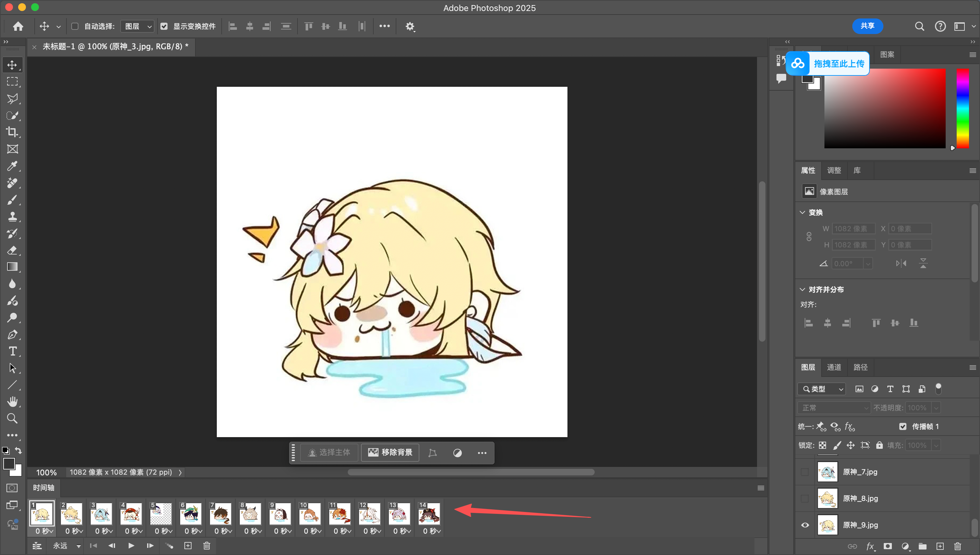Screen dimensions: 980x555
Task: Select the Move tool in toolbar
Action: (x=12, y=65)
